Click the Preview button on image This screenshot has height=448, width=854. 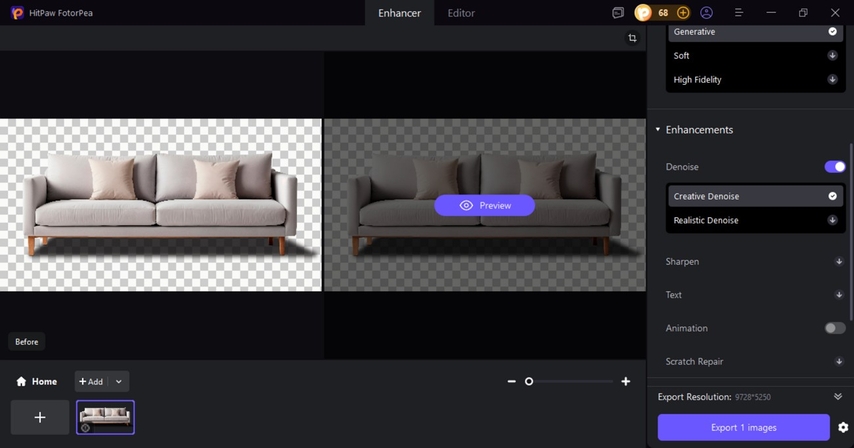pyautogui.click(x=485, y=205)
